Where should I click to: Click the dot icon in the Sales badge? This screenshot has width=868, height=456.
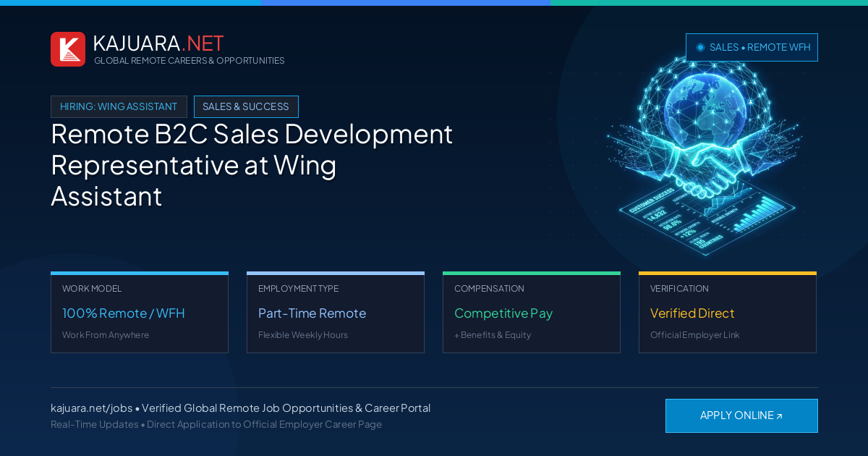[x=700, y=47]
